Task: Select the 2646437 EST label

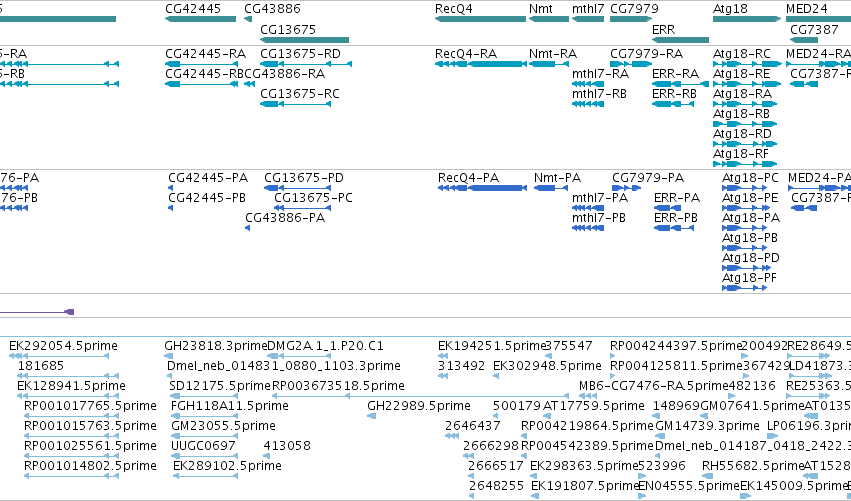Action: pos(473,426)
